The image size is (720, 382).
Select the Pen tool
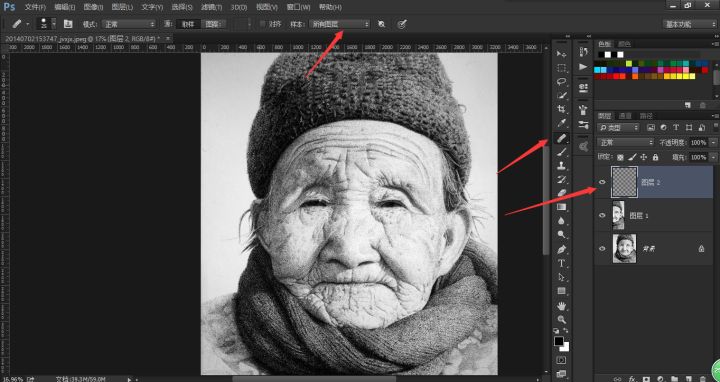coord(561,249)
